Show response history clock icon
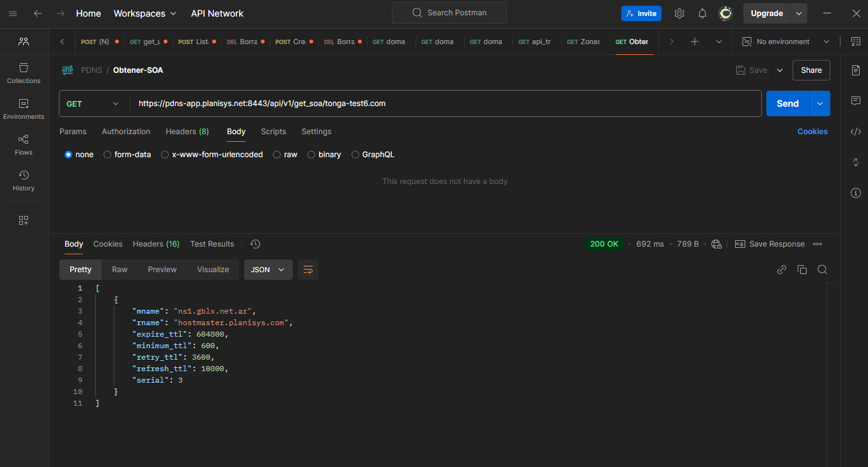This screenshot has height=467, width=868. 255,244
